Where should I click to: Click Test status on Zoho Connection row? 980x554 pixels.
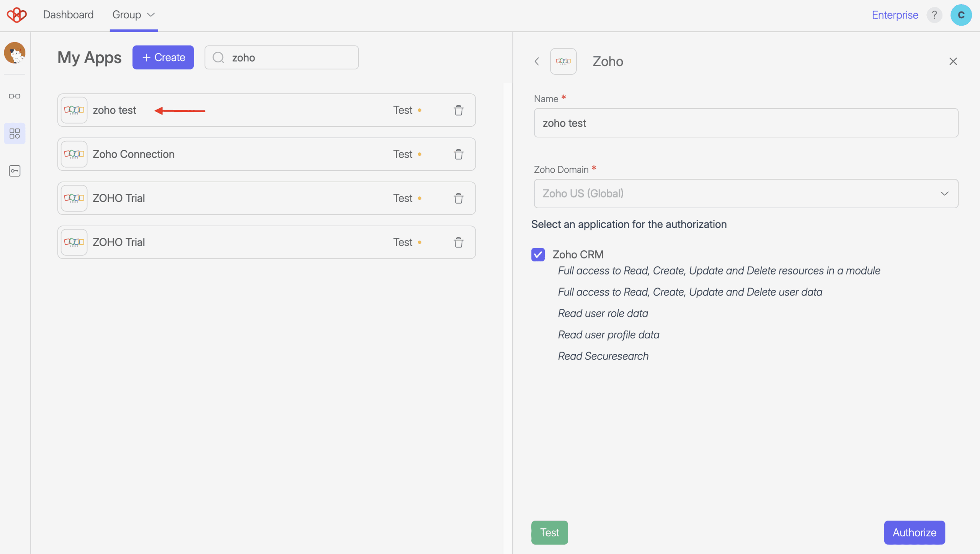(x=407, y=154)
